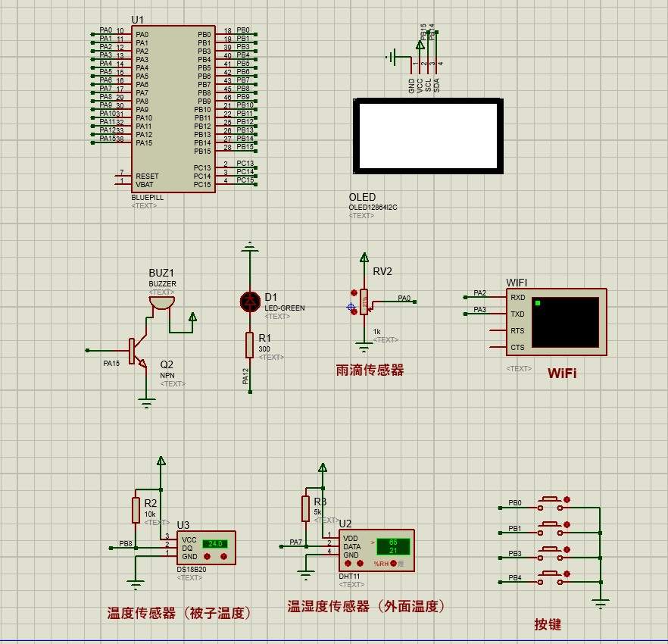The image size is (668, 644).
Task: Click the right red adjust dot on DS18B20
Action: tap(224, 557)
